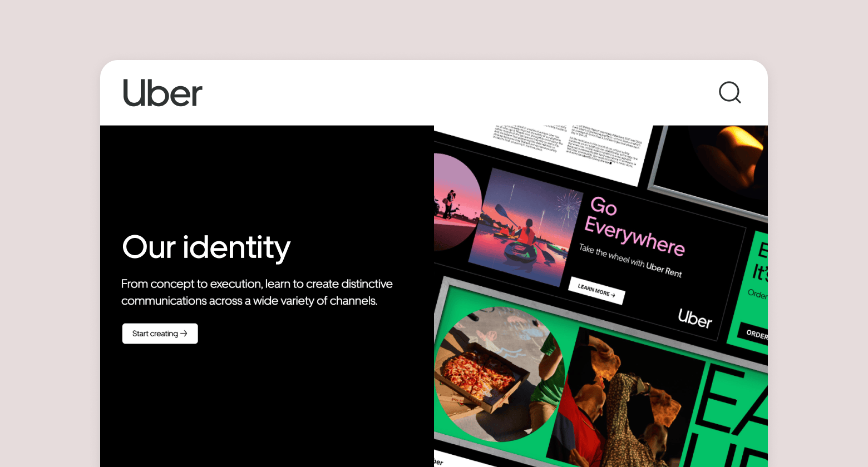Click the LEARN MORE button in the banner
The width and height of the screenshot is (868, 467).
tap(596, 290)
